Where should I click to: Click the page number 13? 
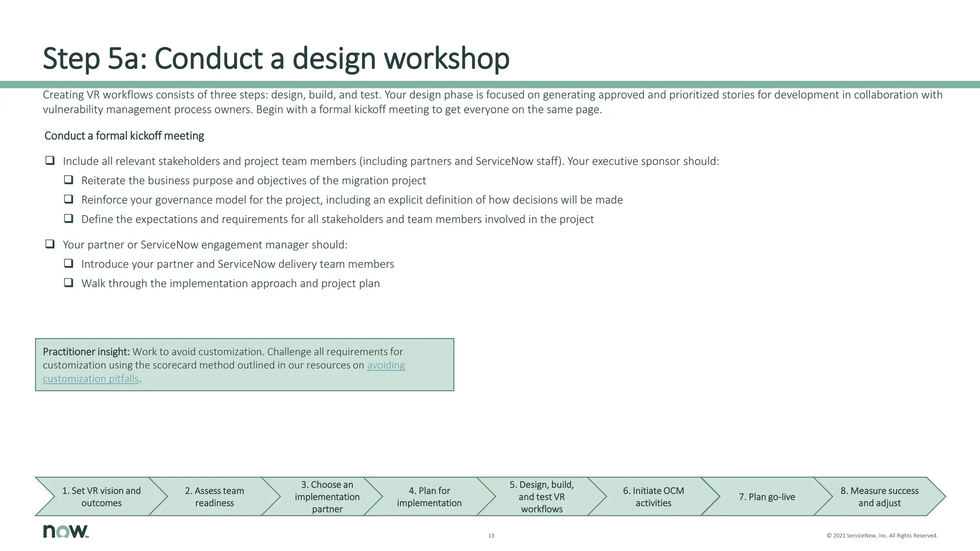[491, 536]
